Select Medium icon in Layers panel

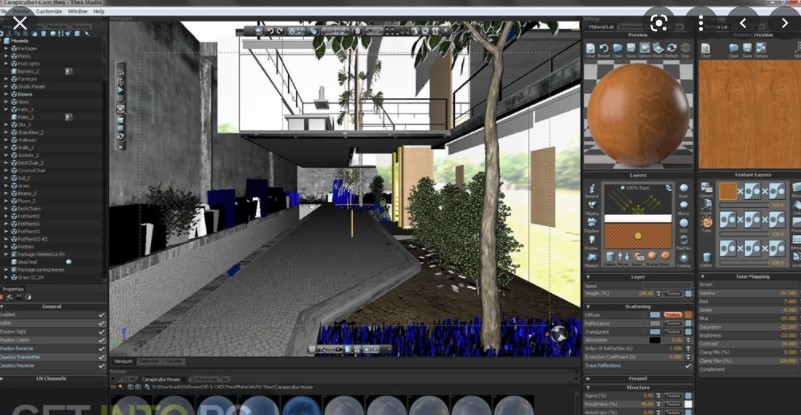(x=592, y=260)
